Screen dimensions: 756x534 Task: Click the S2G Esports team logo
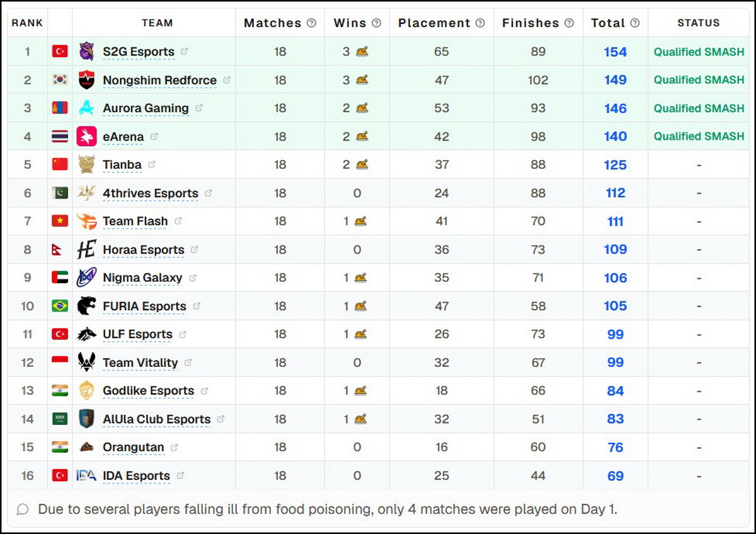86,52
